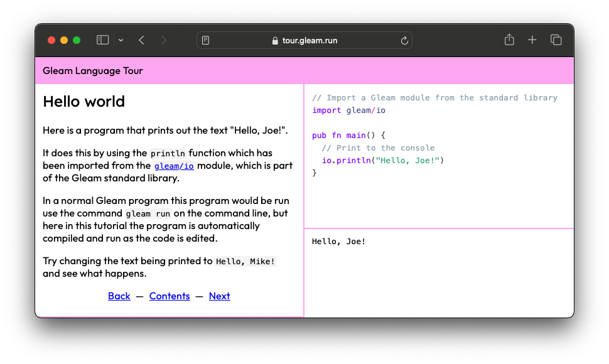The height and width of the screenshot is (364, 609).
Task: Go back to the previous page
Action: coord(142,40)
